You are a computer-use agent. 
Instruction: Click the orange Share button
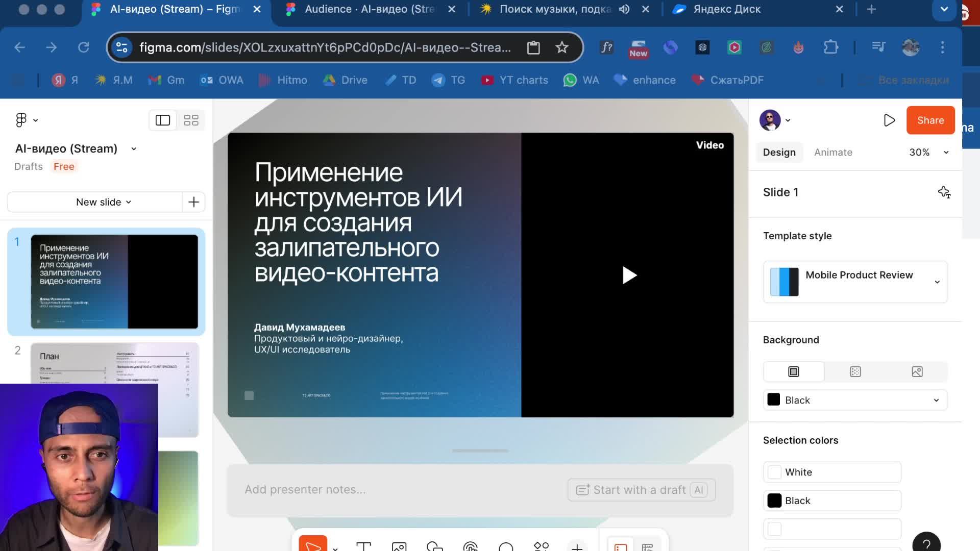pyautogui.click(x=930, y=120)
